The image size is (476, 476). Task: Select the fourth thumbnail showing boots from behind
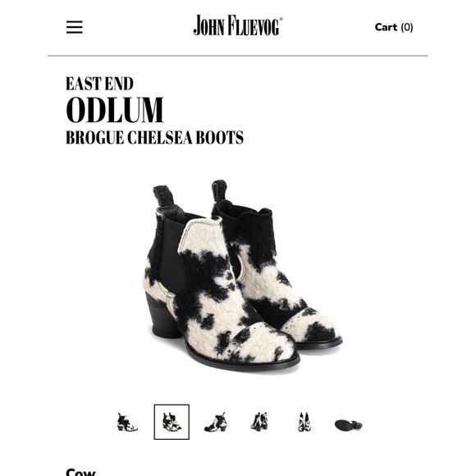[x=259, y=422]
